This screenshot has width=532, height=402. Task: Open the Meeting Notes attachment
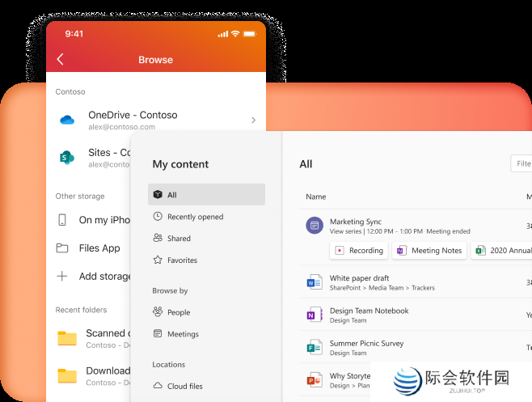coord(429,251)
